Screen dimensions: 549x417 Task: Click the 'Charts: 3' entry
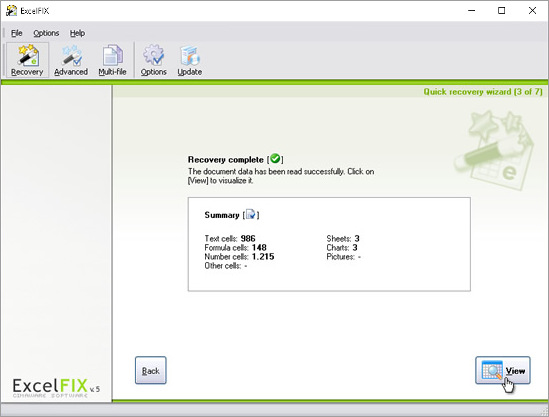342,248
